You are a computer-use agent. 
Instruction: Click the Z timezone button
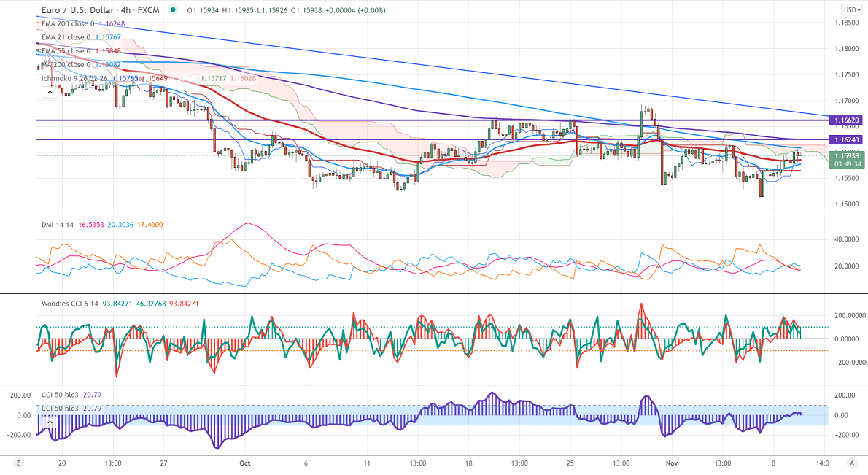pyautogui.click(x=18, y=463)
